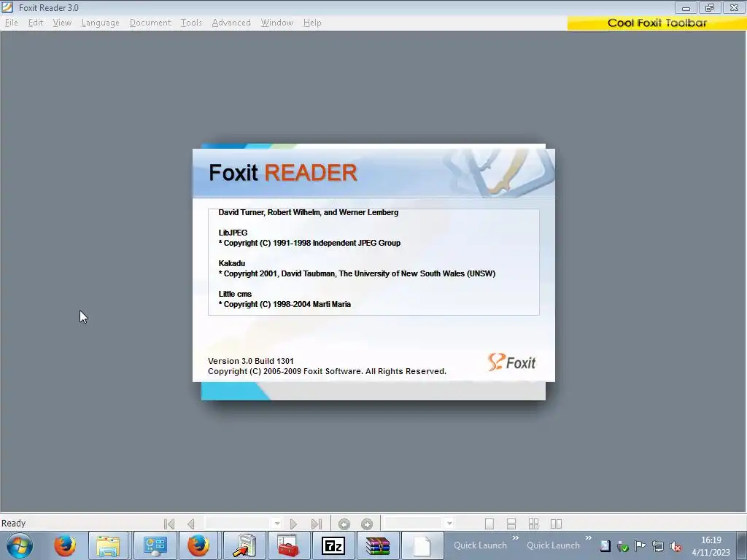Open the View menu

tap(62, 23)
